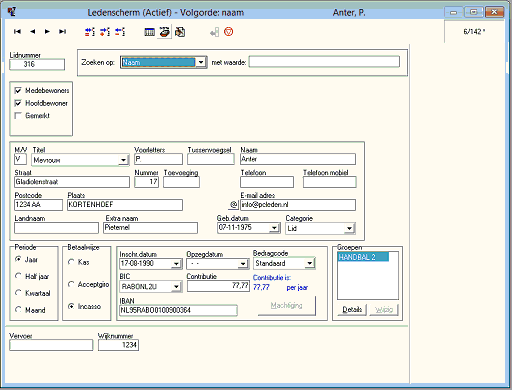Enable the Gemerkt checkbox
This screenshot has height=390, width=512.
pos(18,116)
